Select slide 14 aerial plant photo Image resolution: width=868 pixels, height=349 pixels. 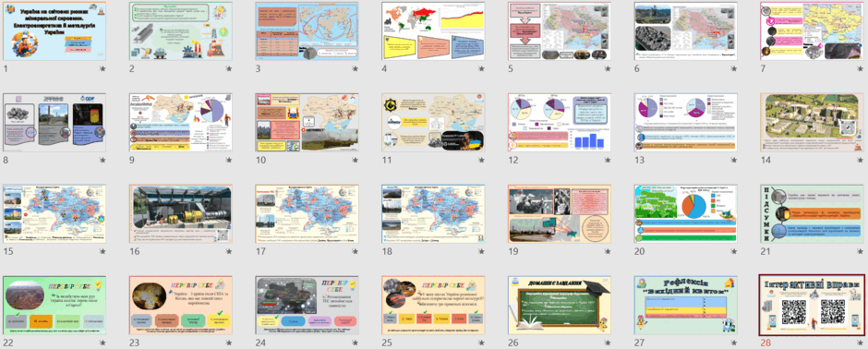click(x=812, y=122)
